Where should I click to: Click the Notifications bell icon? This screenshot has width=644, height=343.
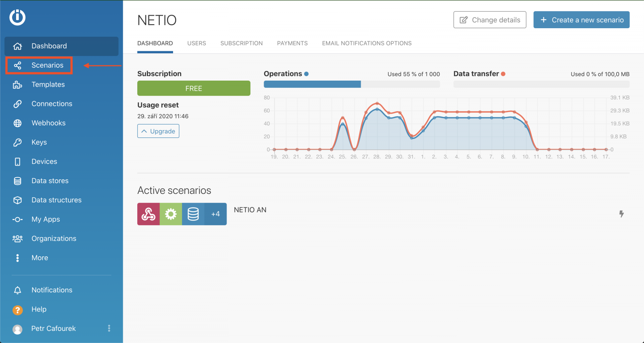pos(17,290)
